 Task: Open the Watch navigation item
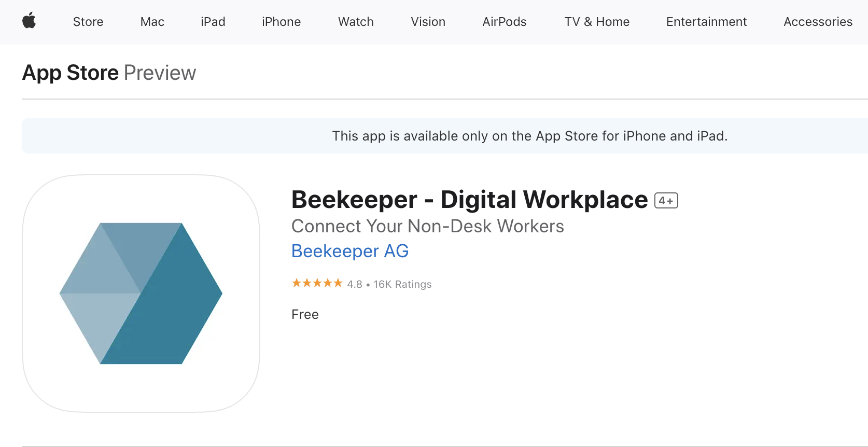tap(356, 22)
